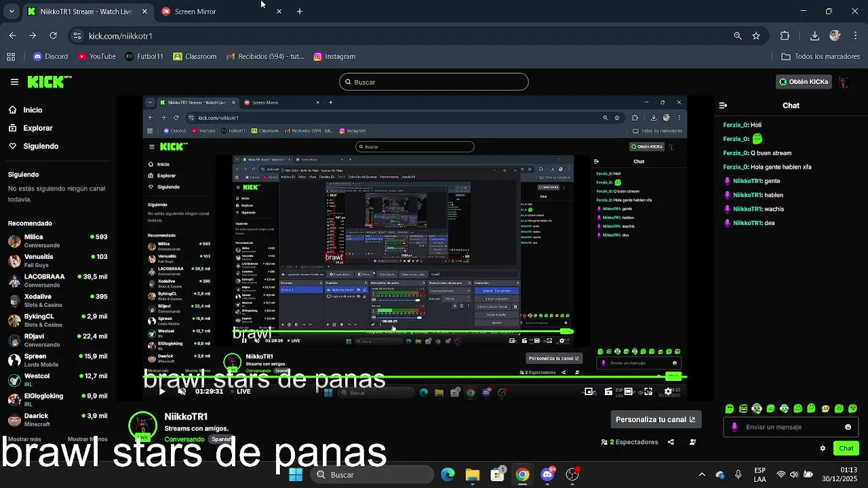
Task: Bookmark this page with the star icon
Action: pyautogui.click(x=756, y=36)
